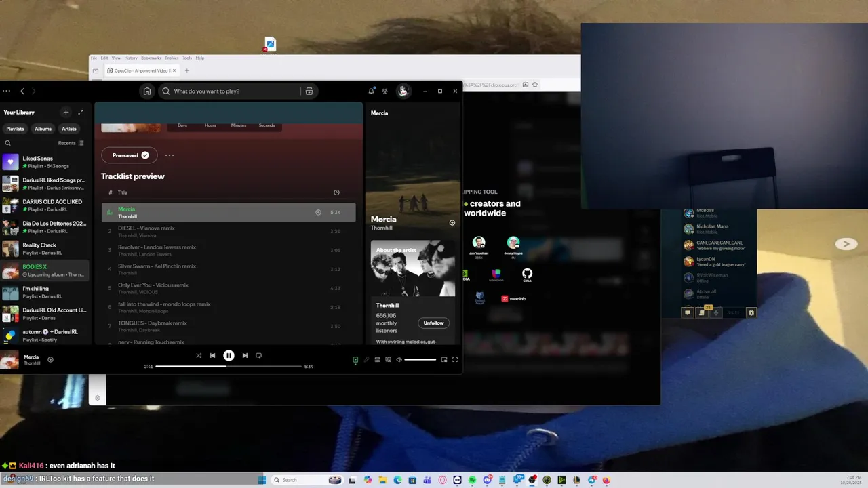868x488 pixels.
Task: Open Tools menu in browser window
Action: (187, 58)
